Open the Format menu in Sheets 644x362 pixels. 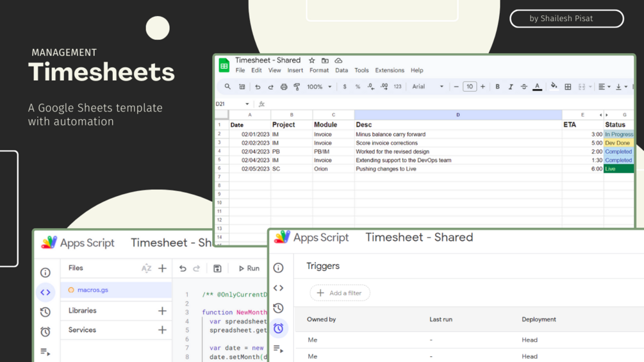(319, 70)
